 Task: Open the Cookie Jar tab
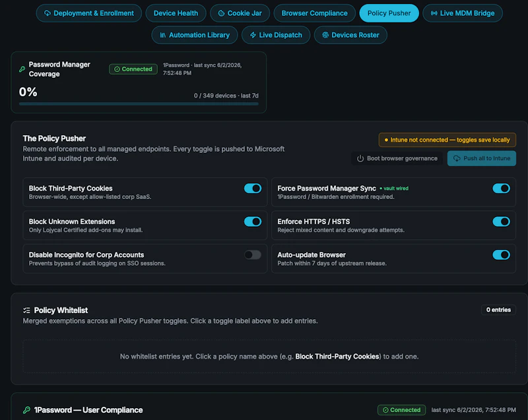240,13
